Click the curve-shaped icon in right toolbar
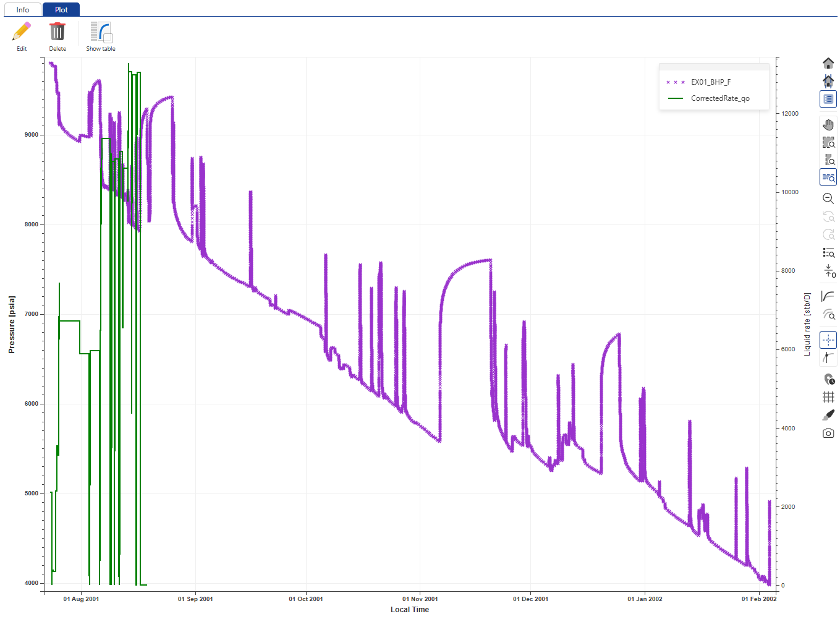Viewport: 840px width, 619px height. (828, 296)
